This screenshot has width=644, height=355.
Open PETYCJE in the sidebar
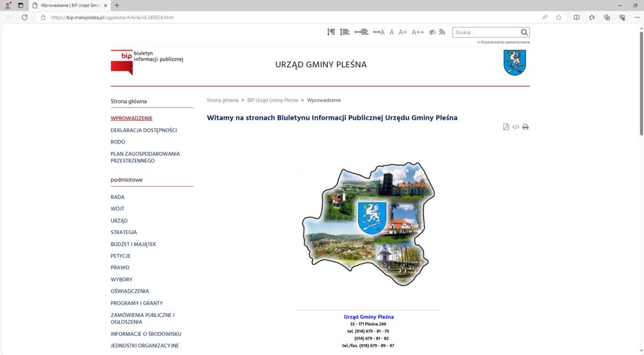click(121, 256)
